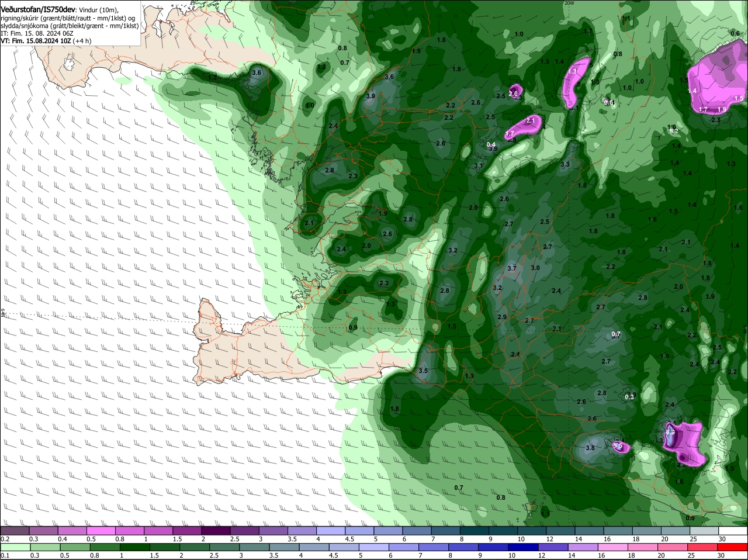Select the lavender 4–4.5 swatch in upper legend

(332, 531)
